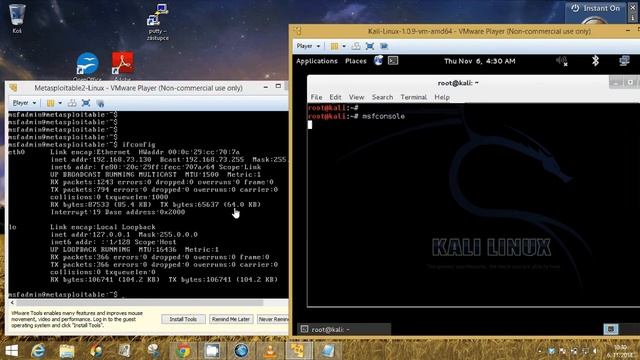
Task: Launch terminal from Kali top panel icon
Action: (393, 61)
